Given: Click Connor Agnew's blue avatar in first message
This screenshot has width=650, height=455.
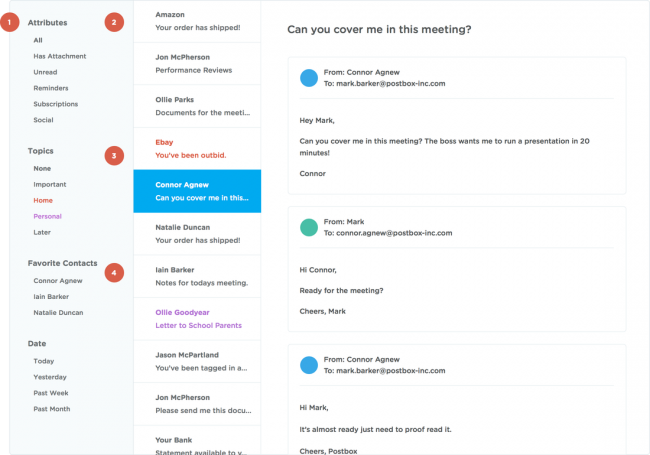Looking at the screenshot, I should tap(309, 77).
